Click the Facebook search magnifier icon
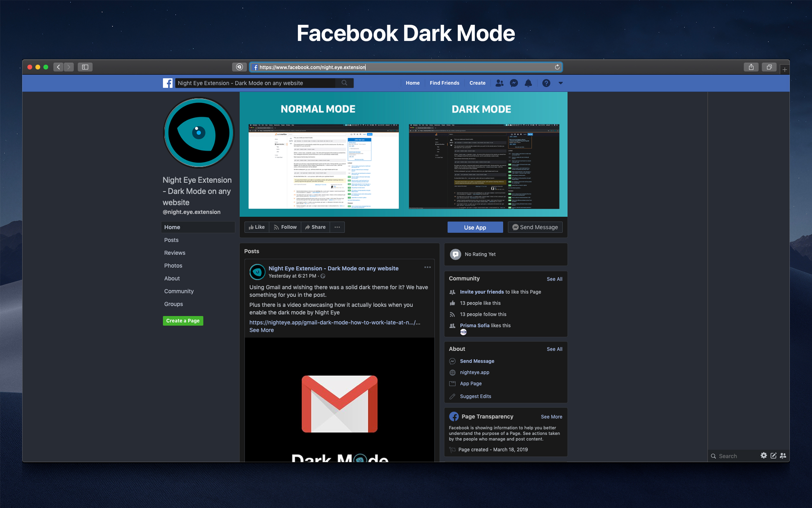 coord(344,83)
